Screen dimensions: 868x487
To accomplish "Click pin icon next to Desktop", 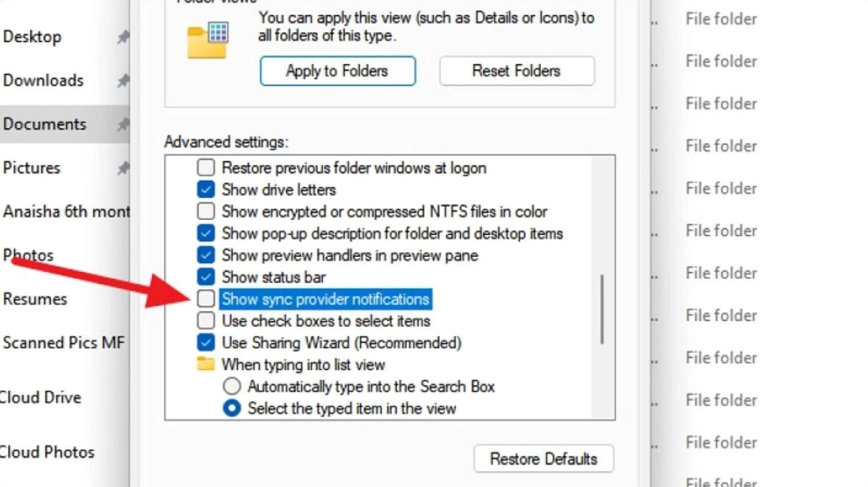I will [x=123, y=37].
